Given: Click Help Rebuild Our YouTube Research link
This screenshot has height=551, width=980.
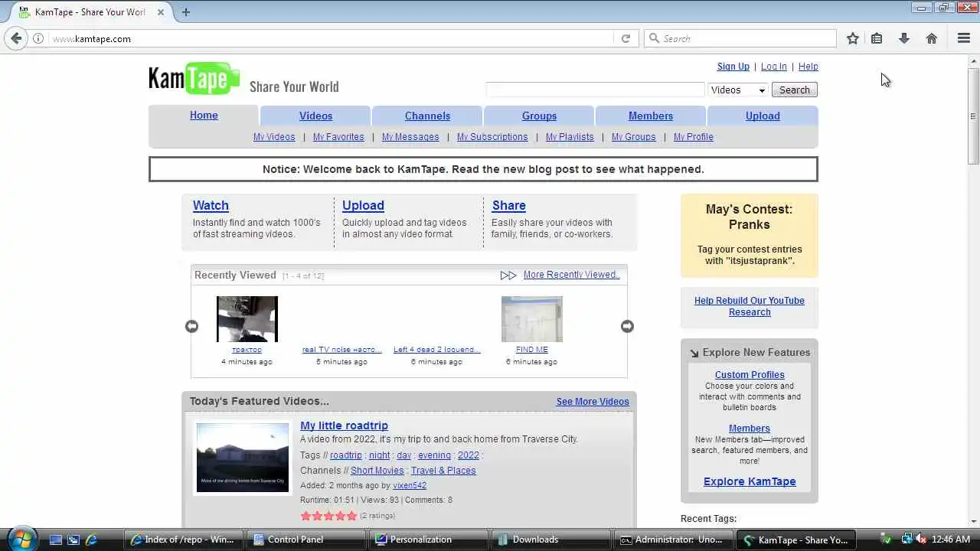Looking at the screenshot, I should 750,306.
